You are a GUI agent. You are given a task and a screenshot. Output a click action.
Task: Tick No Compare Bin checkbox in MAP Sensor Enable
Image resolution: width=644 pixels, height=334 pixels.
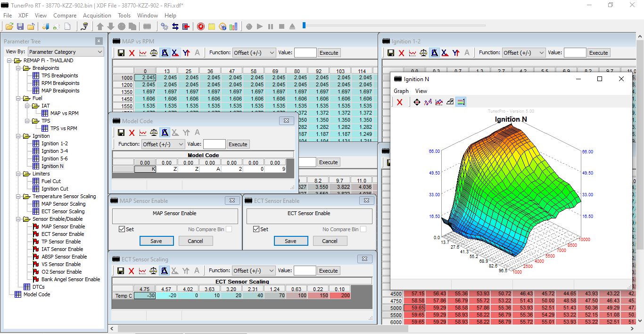[x=229, y=229]
